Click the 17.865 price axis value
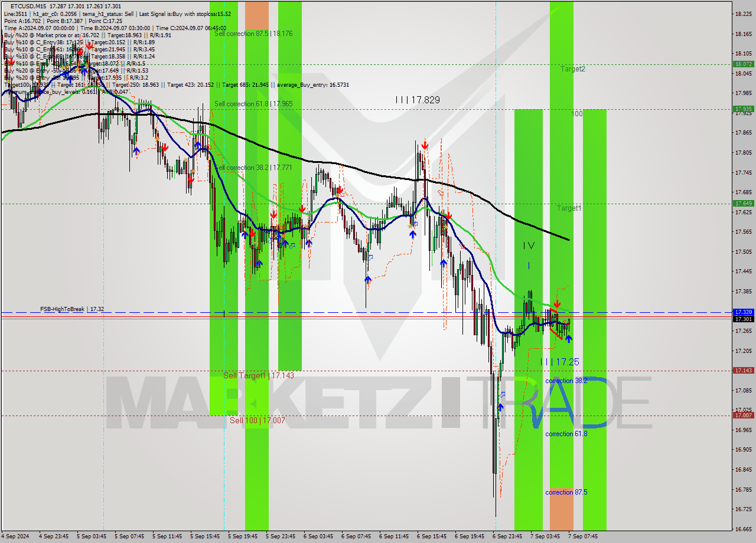The width and height of the screenshot is (756, 543). (743, 133)
